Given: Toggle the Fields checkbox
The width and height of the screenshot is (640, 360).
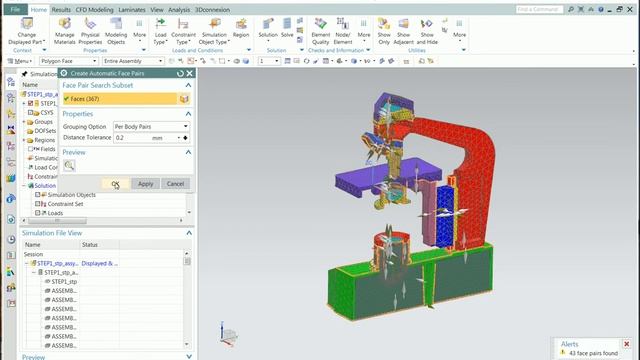Looking at the screenshot, I should coord(31,149).
